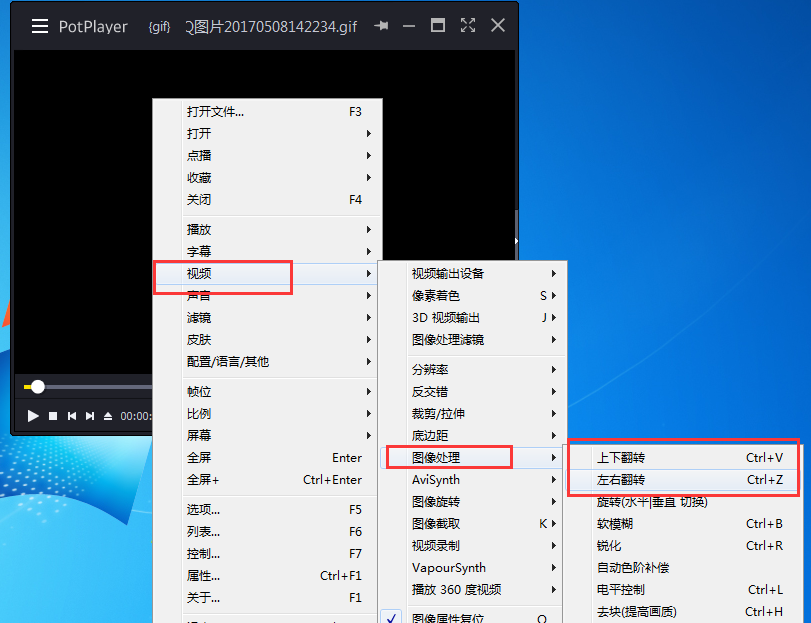Click the eject/open media icon
This screenshot has width=811, height=623.
click(107, 416)
